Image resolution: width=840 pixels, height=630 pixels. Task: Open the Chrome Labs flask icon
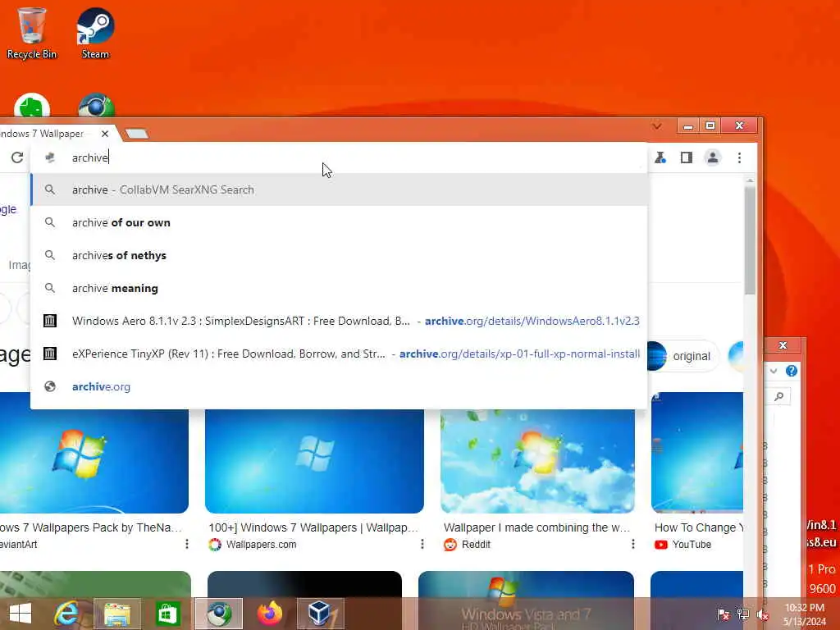coord(660,157)
